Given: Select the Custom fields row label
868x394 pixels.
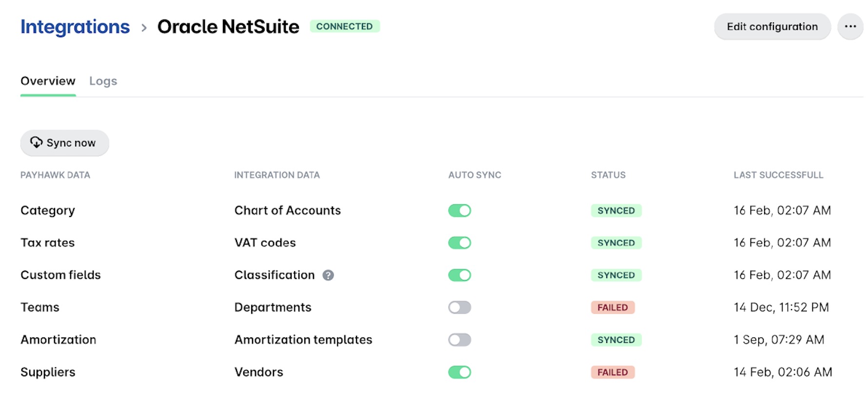Looking at the screenshot, I should click(x=60, y=275).
